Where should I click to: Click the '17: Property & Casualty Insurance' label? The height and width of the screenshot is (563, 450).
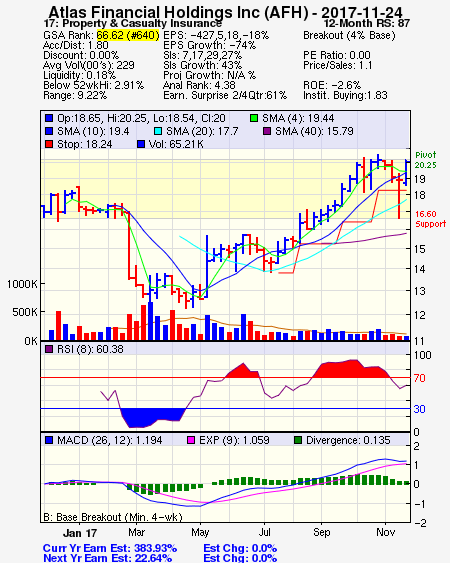click(x=133, y=24)
